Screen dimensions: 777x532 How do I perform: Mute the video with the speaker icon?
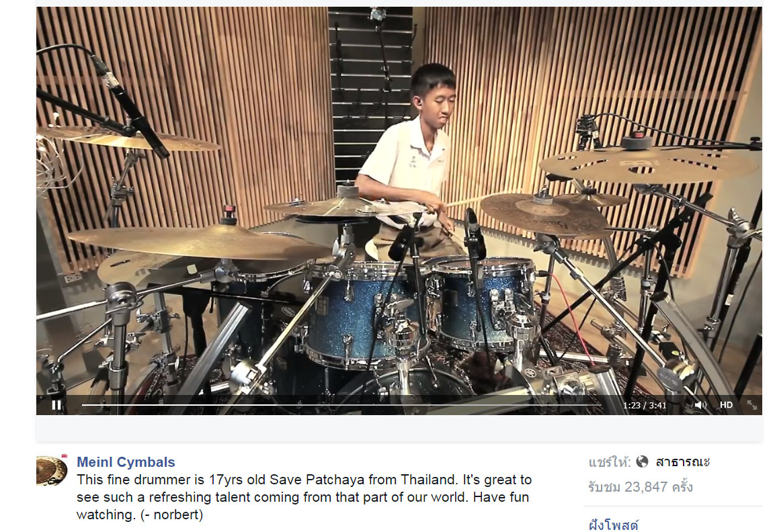tap(700, 404)
